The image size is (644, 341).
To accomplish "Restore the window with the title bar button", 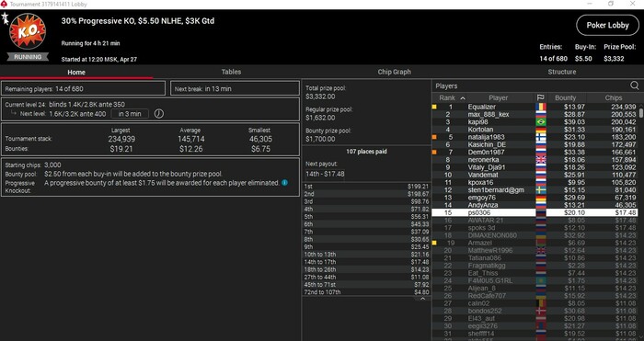I will 611,4.
